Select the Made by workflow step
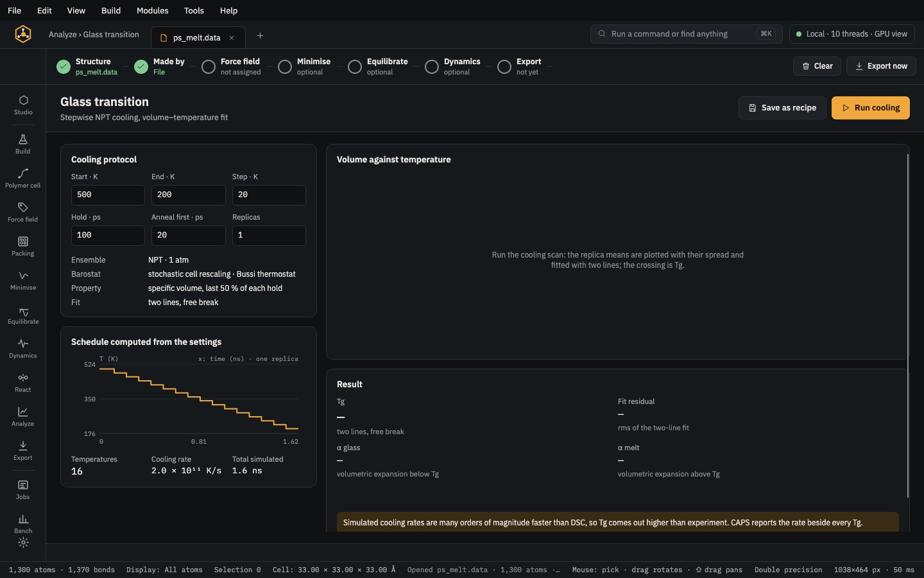 point(160,66)
